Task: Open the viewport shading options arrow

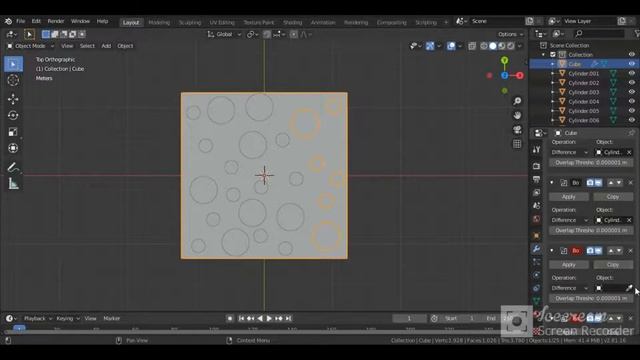Action: [x=520, y=46]
